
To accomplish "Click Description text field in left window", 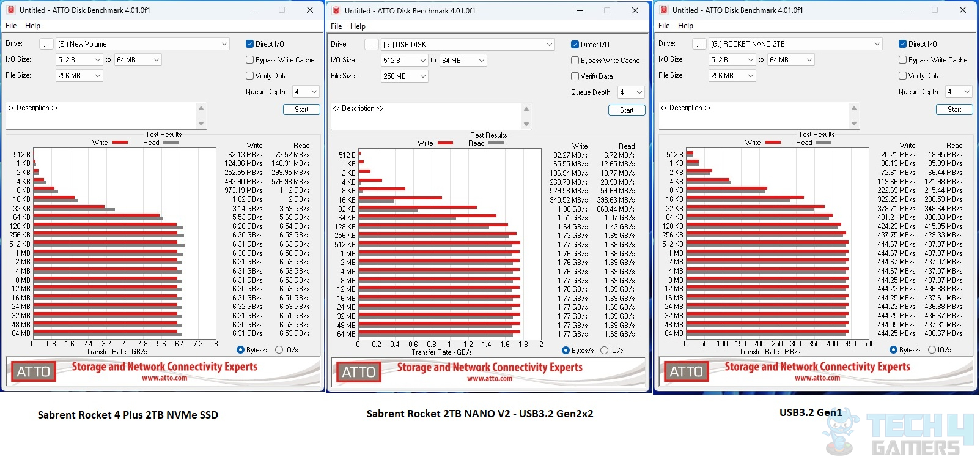I will pos(101,116).
